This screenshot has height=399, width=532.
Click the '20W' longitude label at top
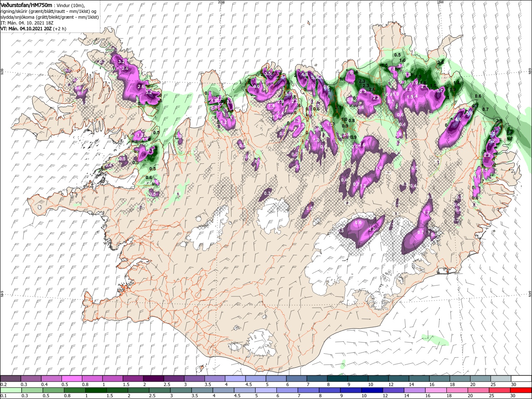(x=221, y=2)
